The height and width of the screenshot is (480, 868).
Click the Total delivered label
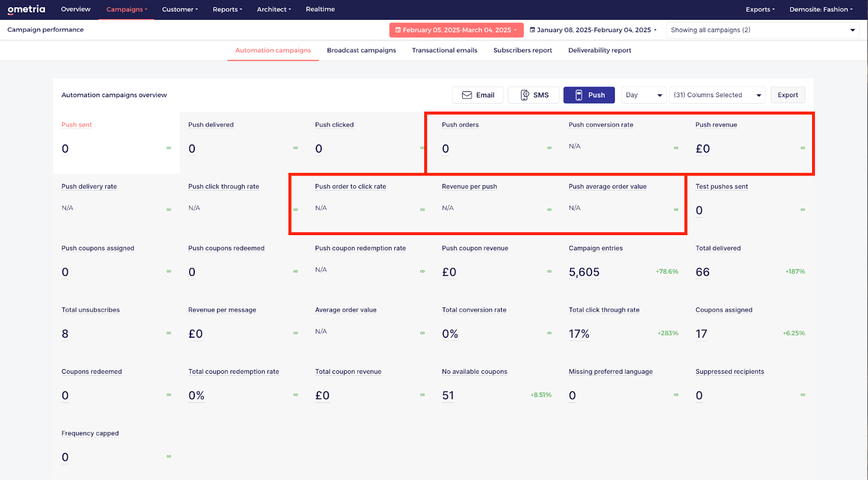pyautogui.click(x=718, y=248)
